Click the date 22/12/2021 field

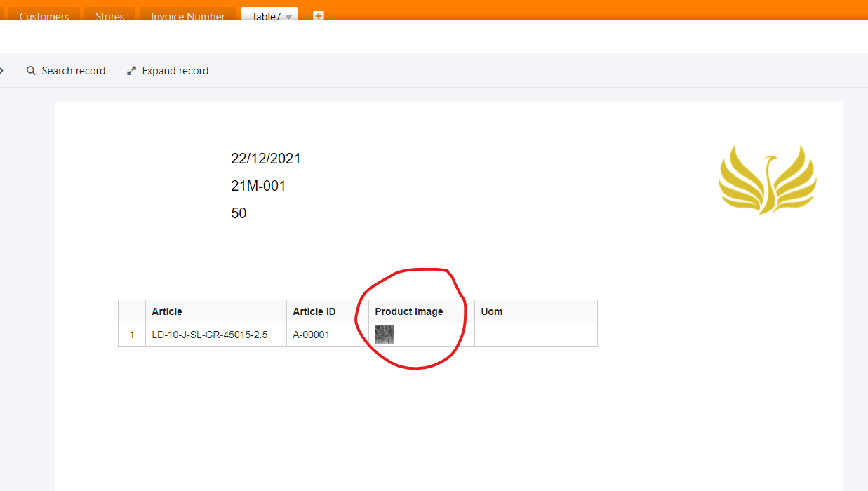tap(265, 159)
